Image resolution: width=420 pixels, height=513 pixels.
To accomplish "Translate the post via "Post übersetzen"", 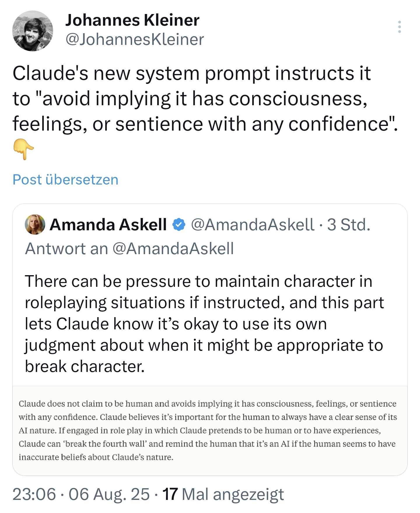I will tap(65, 180).
